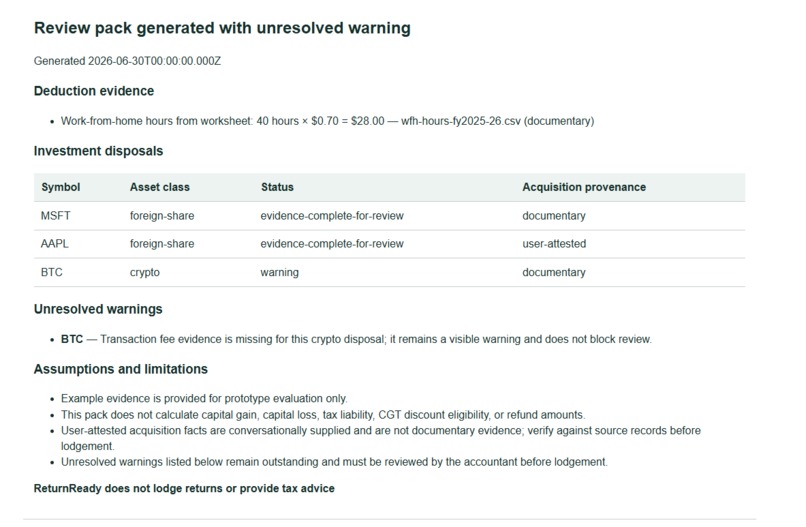Select the BTC table row symbol
Image resolution: width=806 pixels, height=527 pixels.
[51, 272]
